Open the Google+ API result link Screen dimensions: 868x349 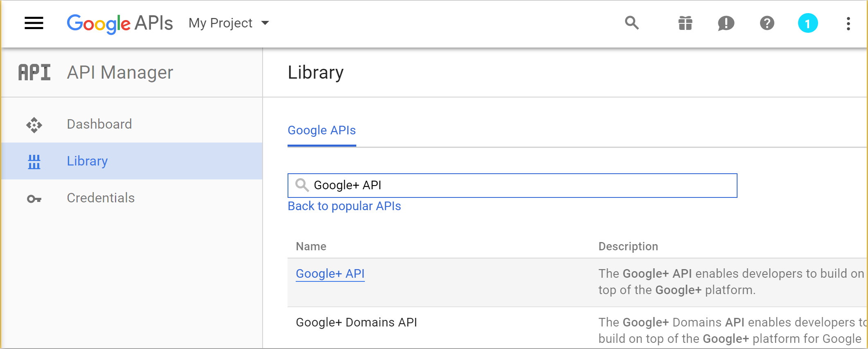pos(330,274)
